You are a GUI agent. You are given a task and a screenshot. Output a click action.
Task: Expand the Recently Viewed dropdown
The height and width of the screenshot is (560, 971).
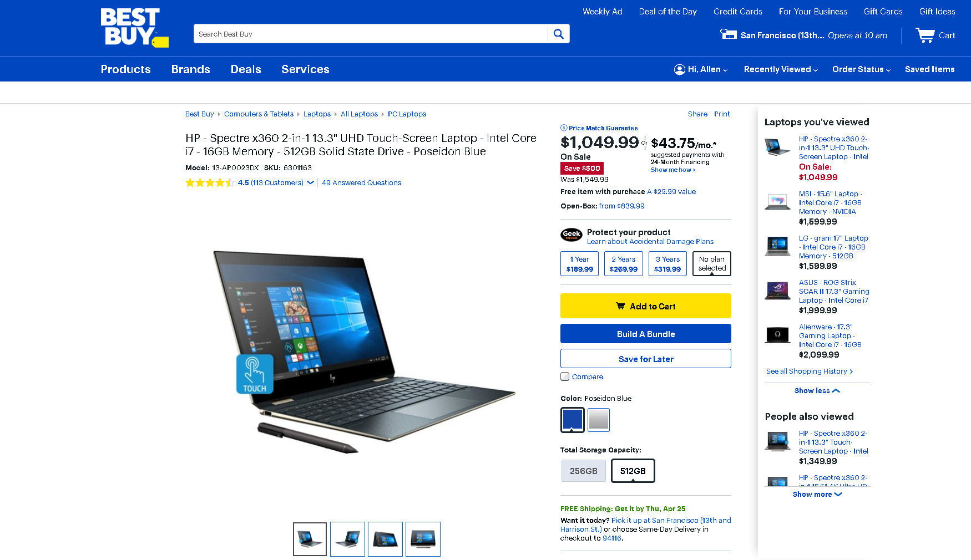(x=781, y=69)
